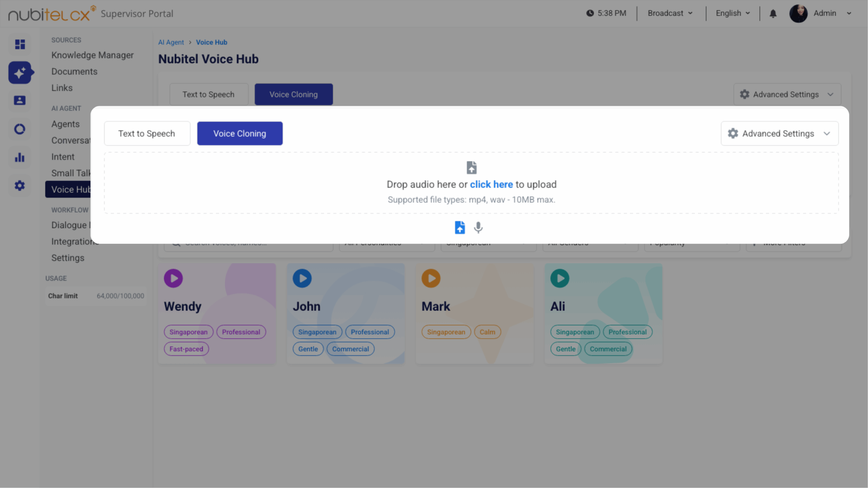Open the dashboard grid icon in sidebar
This screenshot has height=488, width=868.
20,44
